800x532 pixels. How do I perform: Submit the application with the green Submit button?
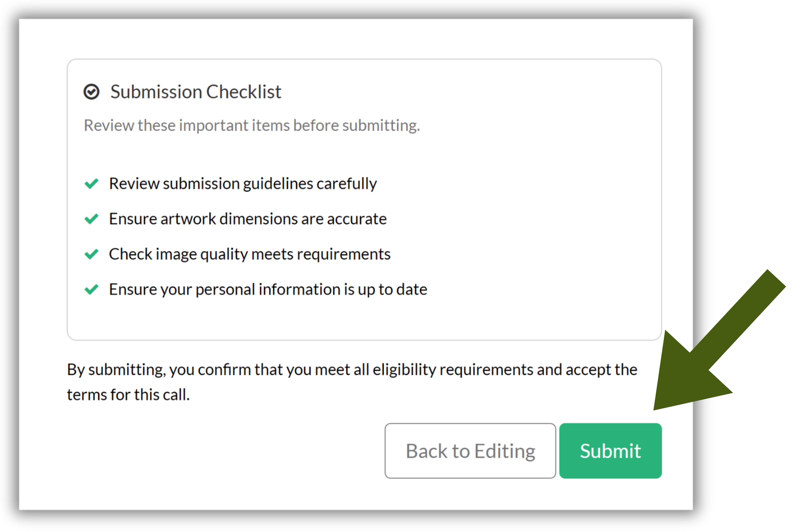click(x=610, y=451)
